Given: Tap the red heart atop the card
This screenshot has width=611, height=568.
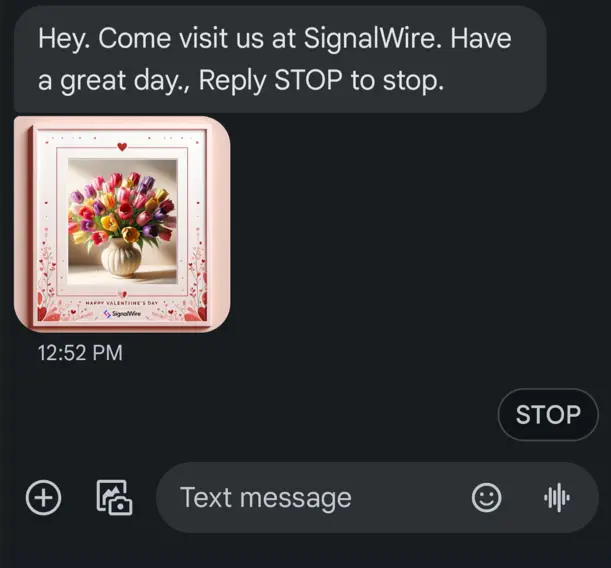Looking at the screenshot, I should 122,147.
